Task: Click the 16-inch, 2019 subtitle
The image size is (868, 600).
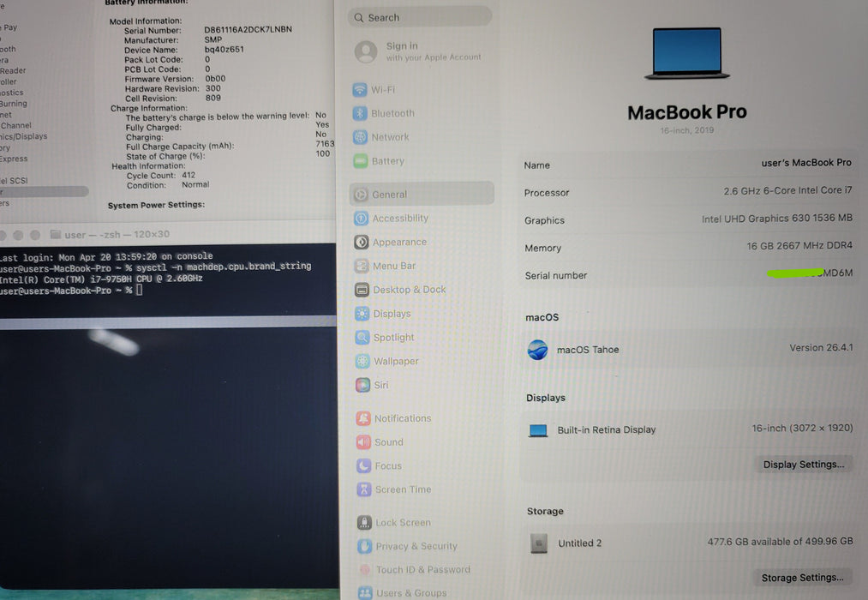Action: click(687, 130)
